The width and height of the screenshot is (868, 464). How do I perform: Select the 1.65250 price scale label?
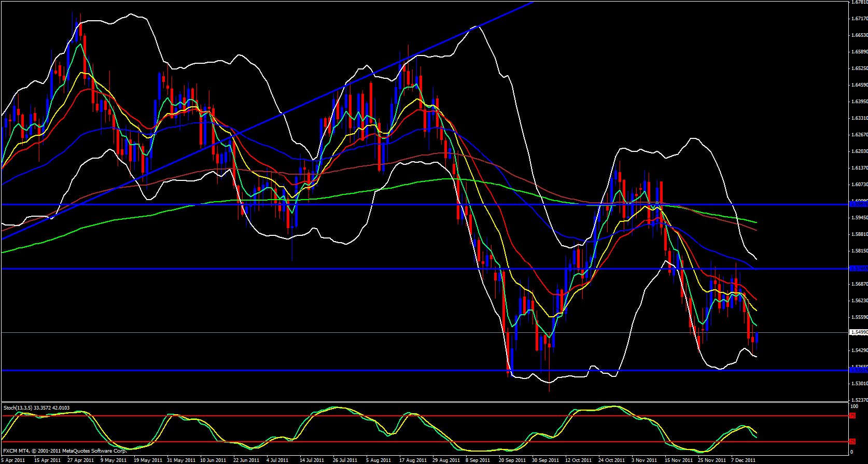(859, 68)
